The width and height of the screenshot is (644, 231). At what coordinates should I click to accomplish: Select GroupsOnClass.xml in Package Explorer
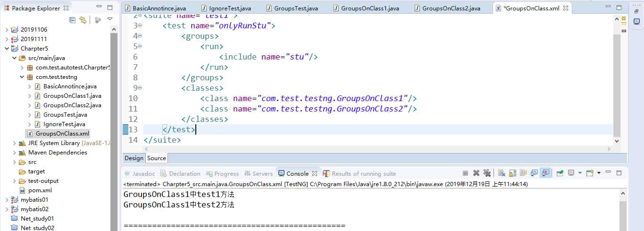pyautogui.click(x=58, y=133)
